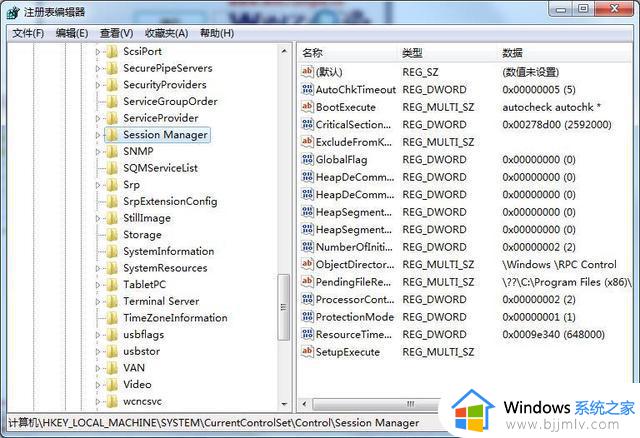Expand the ScsiPort tree node
640x438 pixels.
coord(98,52)
